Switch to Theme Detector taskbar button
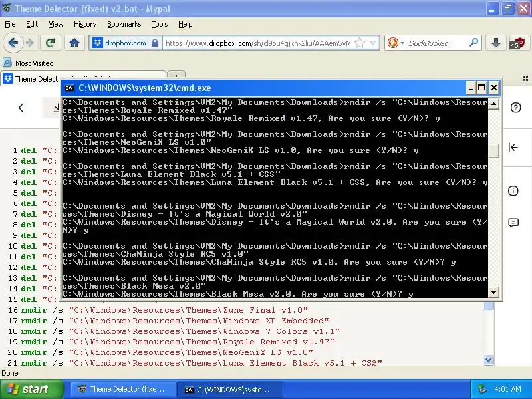 click(122, 389)
